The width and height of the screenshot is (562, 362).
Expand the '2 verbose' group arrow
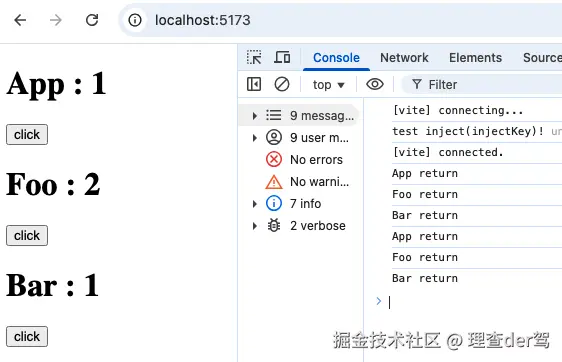click(x=254, y=226)
